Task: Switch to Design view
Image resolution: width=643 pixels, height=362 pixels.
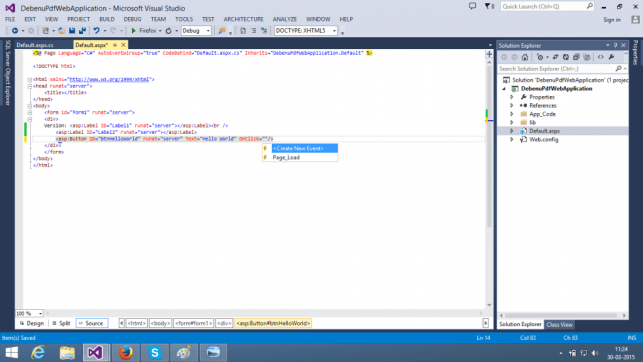Action: point(32,323)
